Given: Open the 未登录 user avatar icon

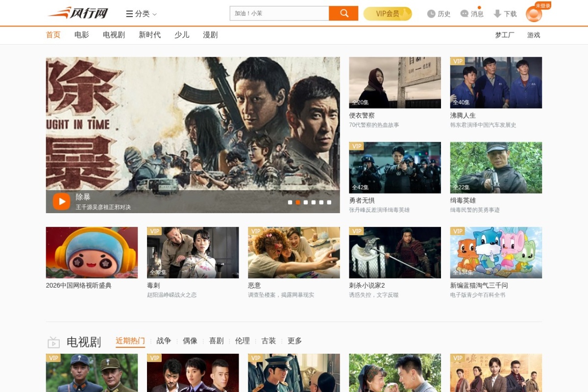Looking at the screenshot, I should coord(534,14).
